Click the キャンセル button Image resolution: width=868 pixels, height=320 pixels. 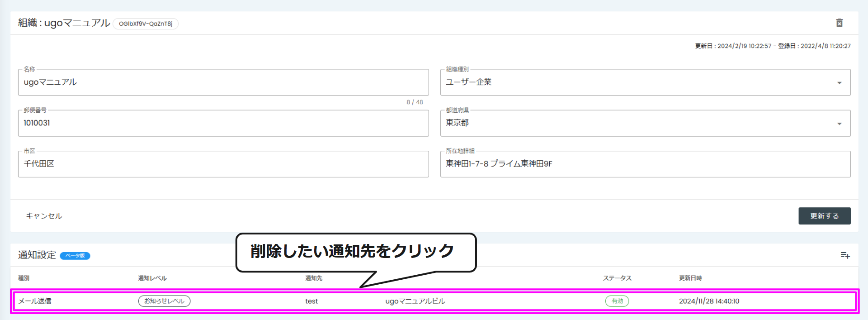(44, 216)
